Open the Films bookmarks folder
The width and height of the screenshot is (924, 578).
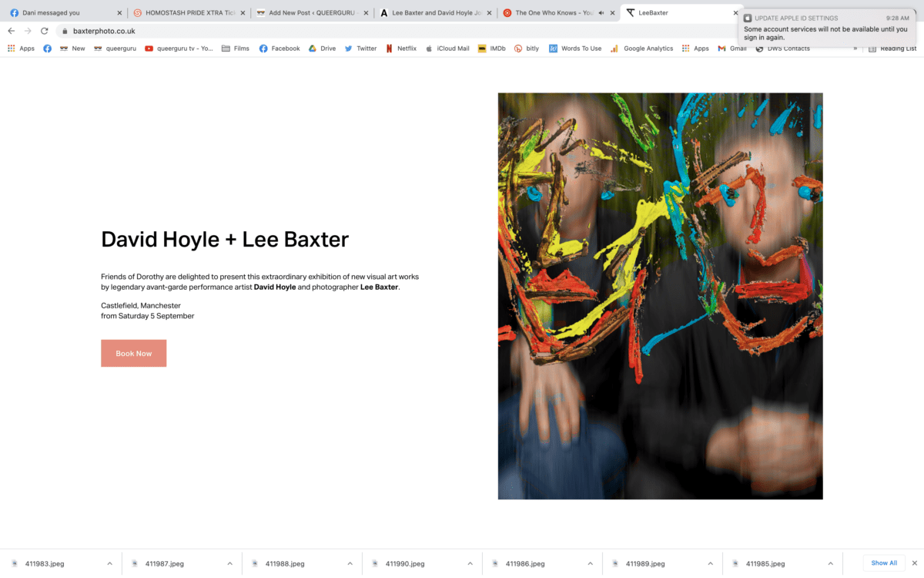235,49
